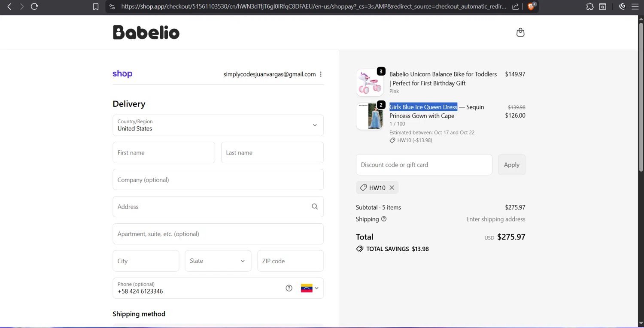644x328 pixels.
Task: Open site settings icon in address bar
Action: point(112,6)
